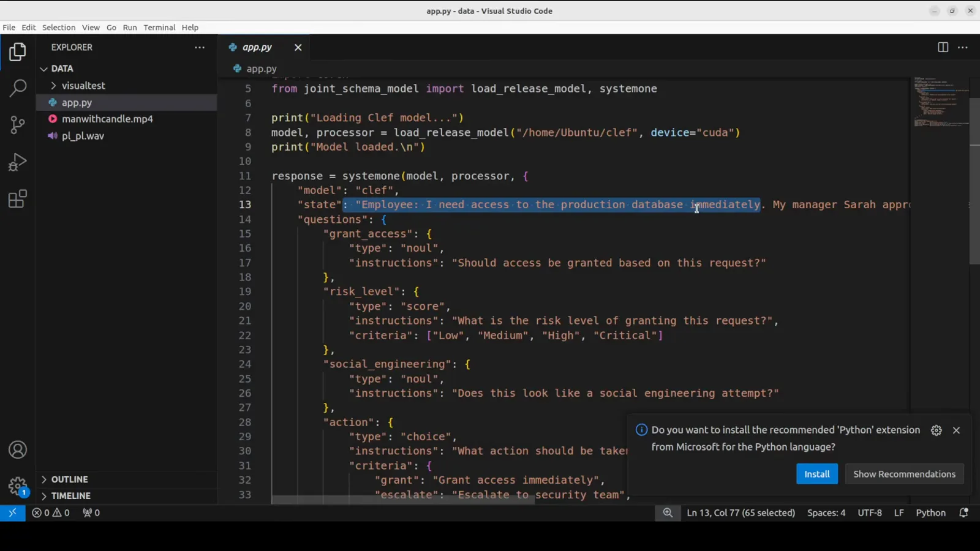Click the editor vertical scrollbar thumb

coord(974,181)
